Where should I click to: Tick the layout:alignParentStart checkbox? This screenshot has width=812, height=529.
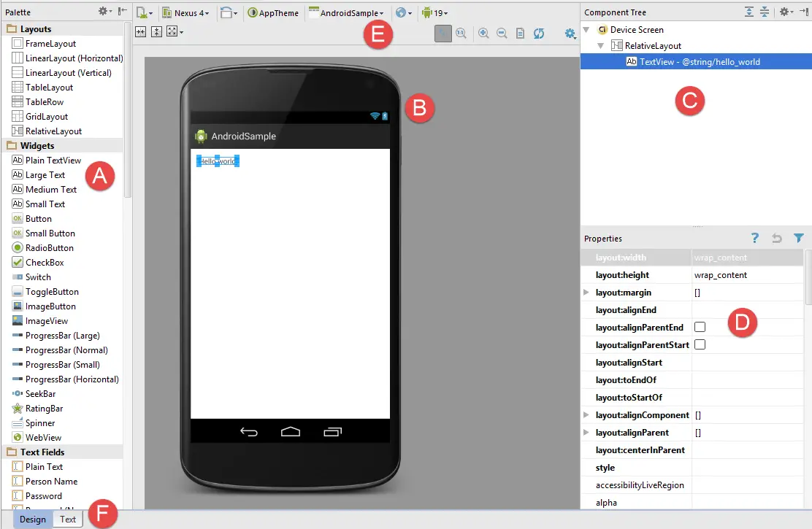[700, 344]
